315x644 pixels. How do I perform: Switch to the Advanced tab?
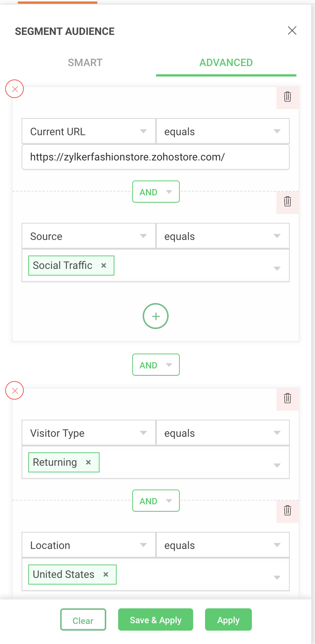point(226,62)
